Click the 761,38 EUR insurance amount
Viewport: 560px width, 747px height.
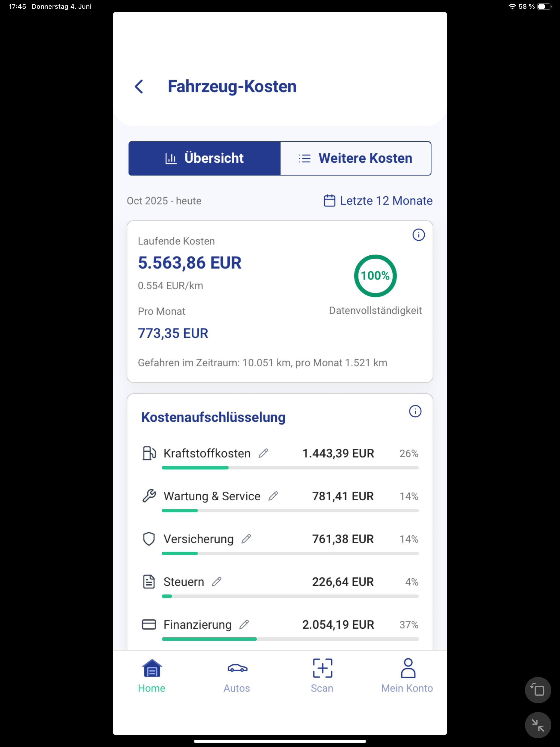pyautogui.click(x=343, y=539)
